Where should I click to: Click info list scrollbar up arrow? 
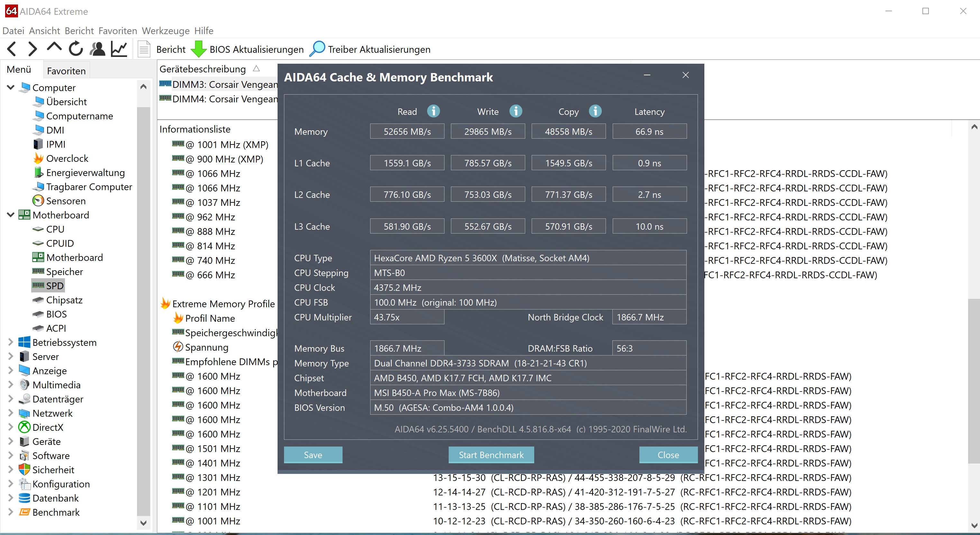point(974,127)
